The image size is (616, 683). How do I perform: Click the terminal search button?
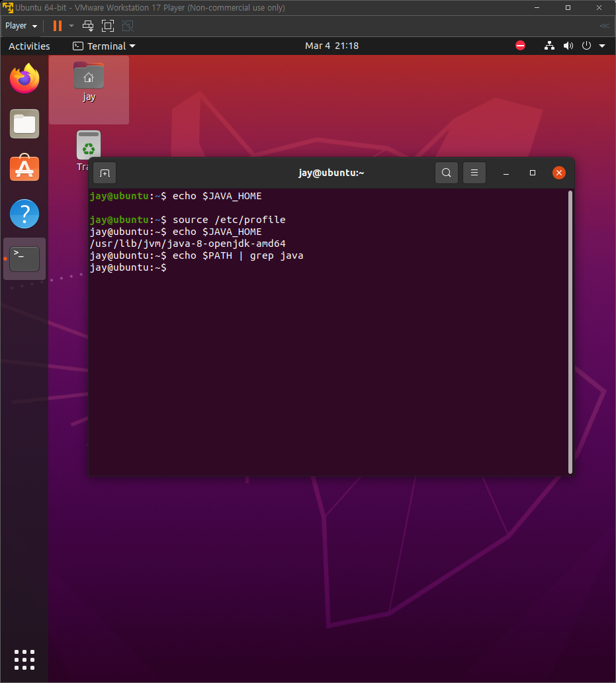[447, 173]
